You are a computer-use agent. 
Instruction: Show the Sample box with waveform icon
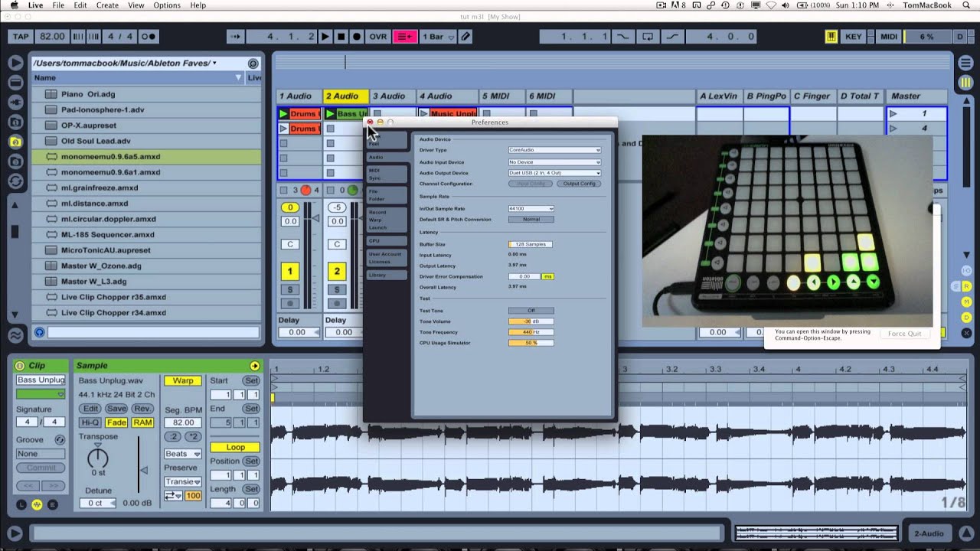[x=37, y=504]
